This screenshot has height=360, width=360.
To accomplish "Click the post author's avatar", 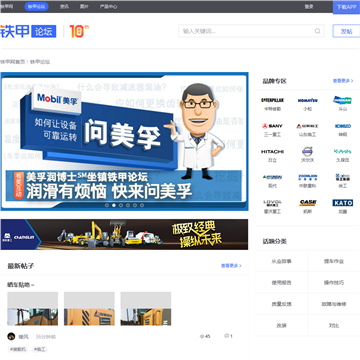I will 11,336.
